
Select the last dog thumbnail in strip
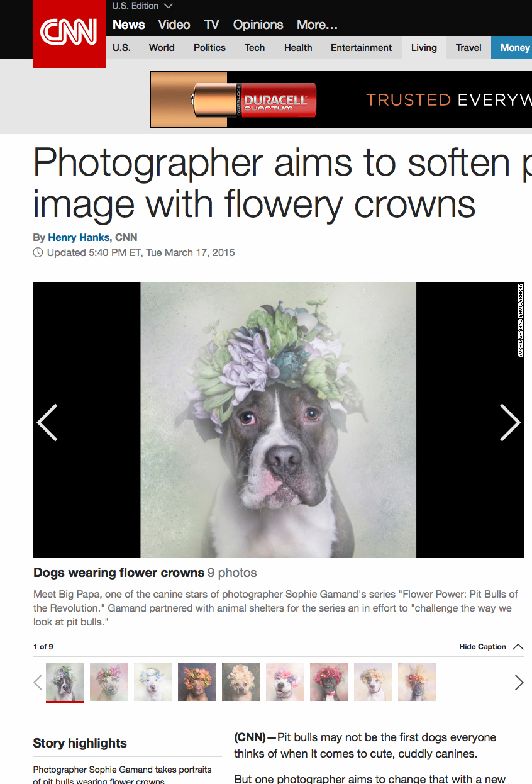[x=417, y=682]
